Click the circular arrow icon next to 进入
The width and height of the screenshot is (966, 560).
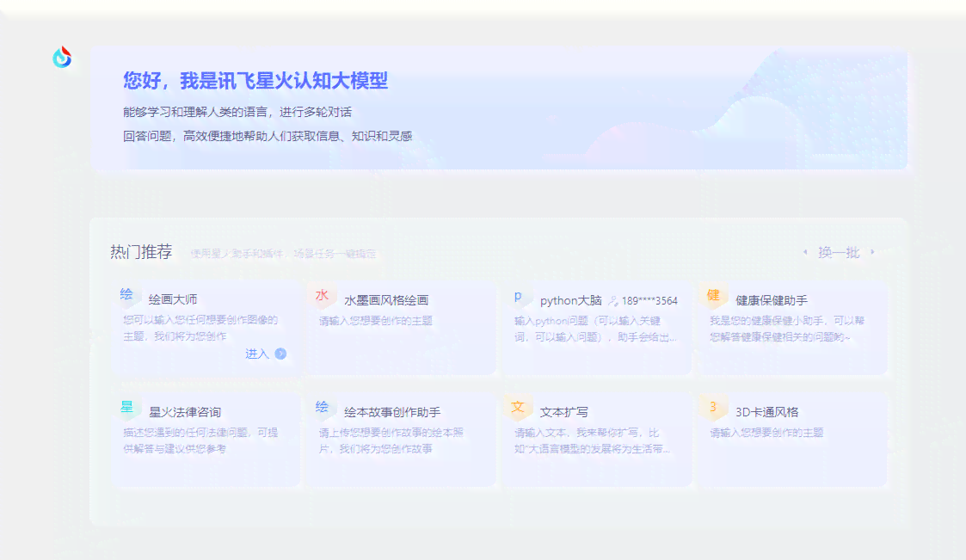coord(280,354)
